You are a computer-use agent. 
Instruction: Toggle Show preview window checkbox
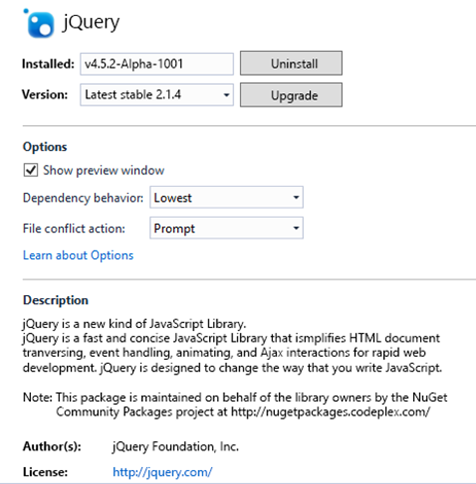point(31,170)
